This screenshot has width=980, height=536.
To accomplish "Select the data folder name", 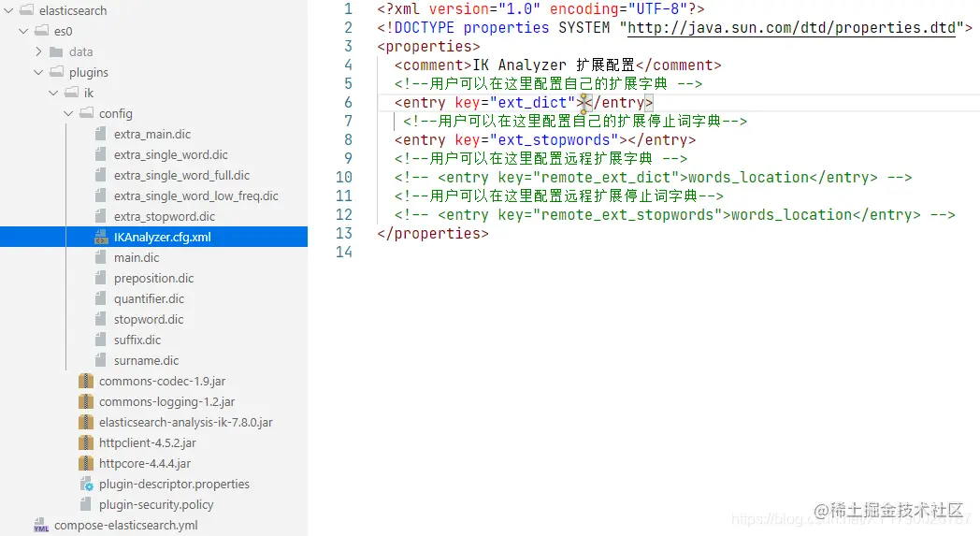I will pyautogui.click(x=81, y=51).
